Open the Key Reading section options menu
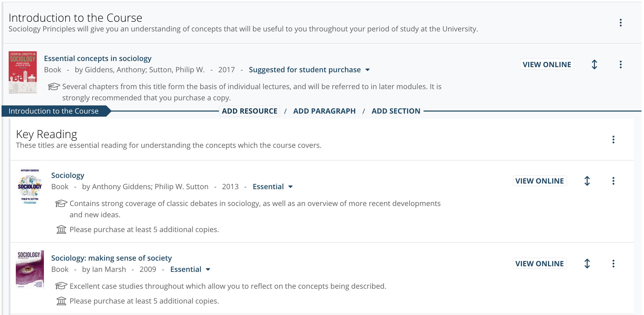The height and width of the screenshot is (315, 644). [x=613, y=139]
